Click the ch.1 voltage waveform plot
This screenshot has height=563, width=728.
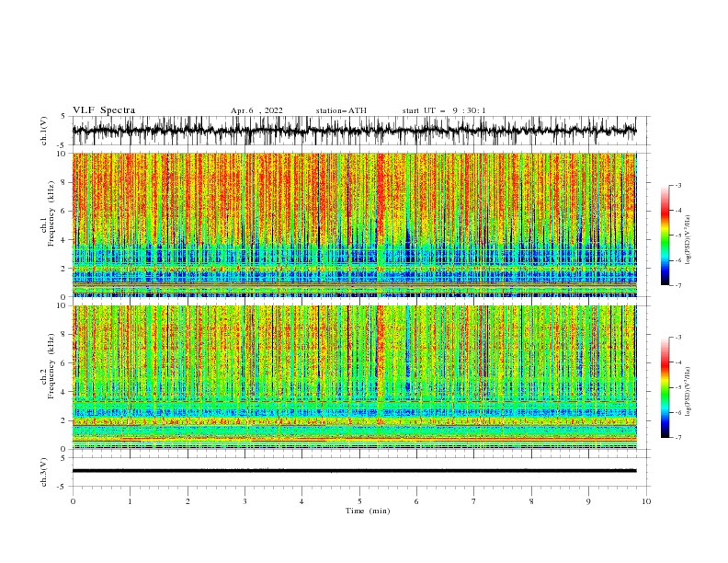pos(361,131)
